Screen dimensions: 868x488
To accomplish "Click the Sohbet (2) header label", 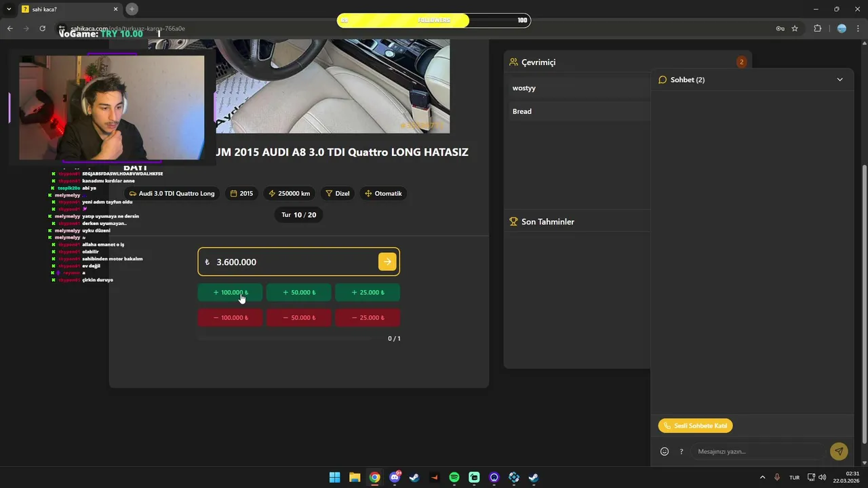I will coord(688,79).
